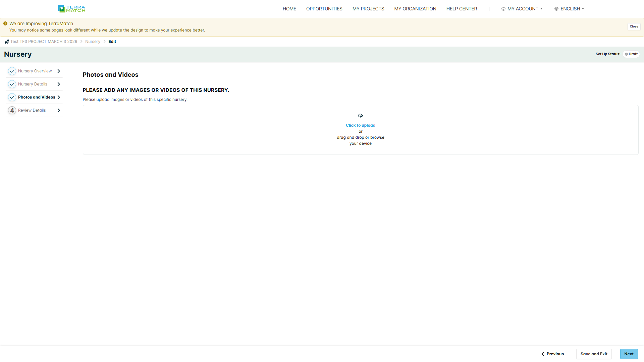The image size is (644, 362).
Task: Click the step 4 number circle
Action: (x=12, y=110)
